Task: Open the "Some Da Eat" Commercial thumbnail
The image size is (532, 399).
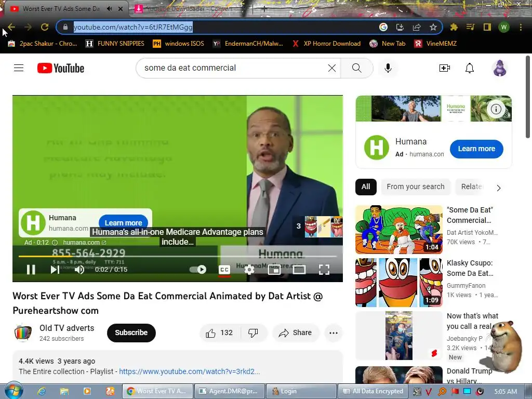Action: pyautogui.click(x=399, y=229)
